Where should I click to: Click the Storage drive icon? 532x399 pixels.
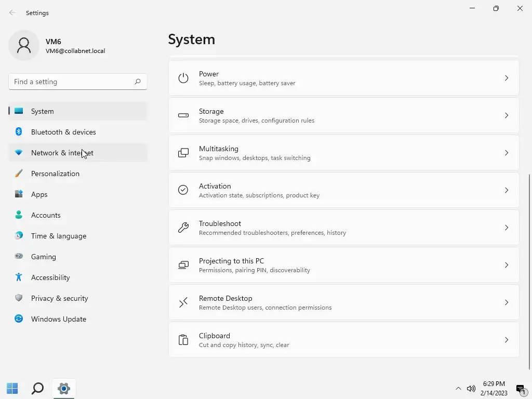[183, 115]
